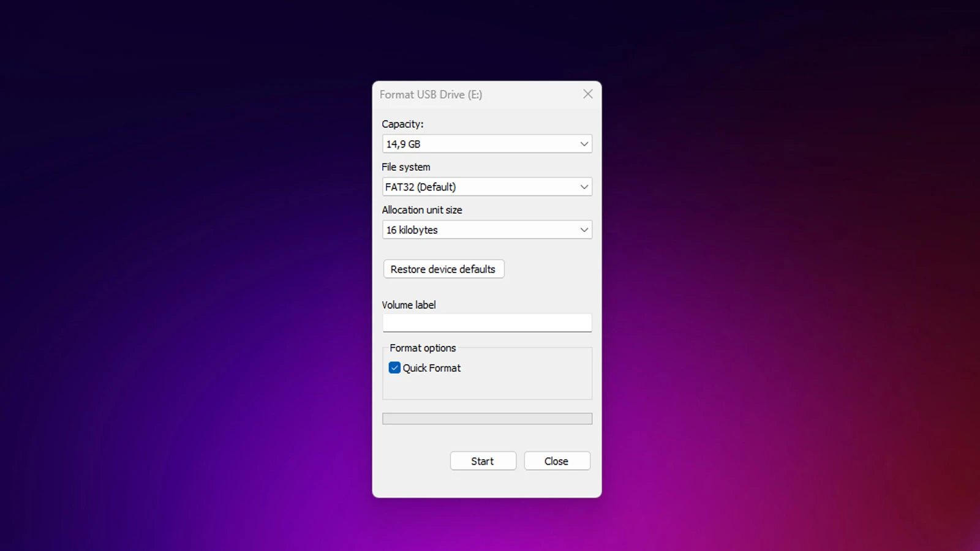Click the Volume label caption text
This screenshot has width=980, height=551.
[x=409, y=305]
